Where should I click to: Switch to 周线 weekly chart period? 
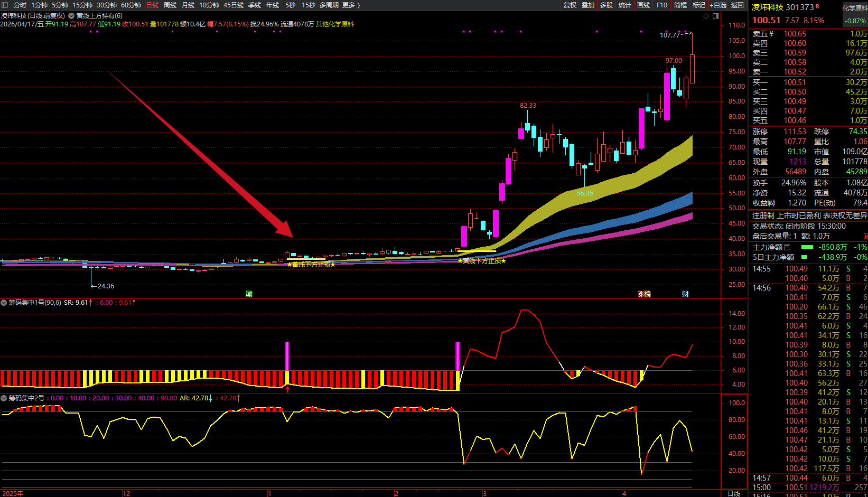[x=170, y=5]
